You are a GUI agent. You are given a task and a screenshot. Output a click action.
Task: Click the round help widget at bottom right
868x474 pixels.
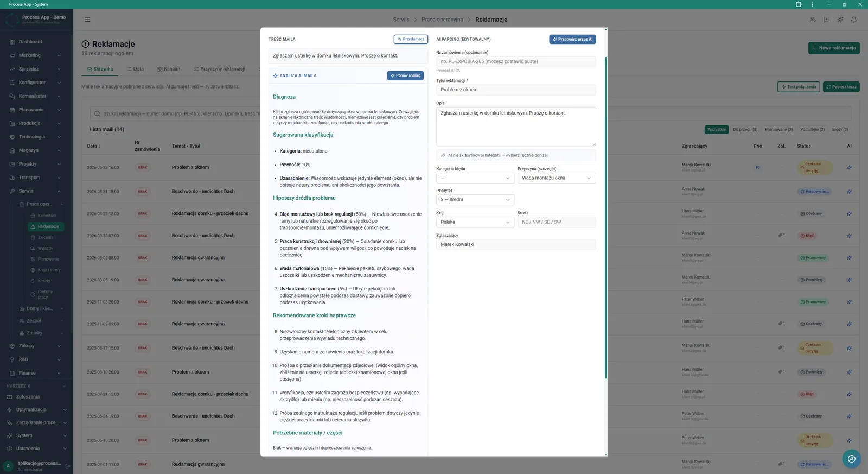pos(852,459)
